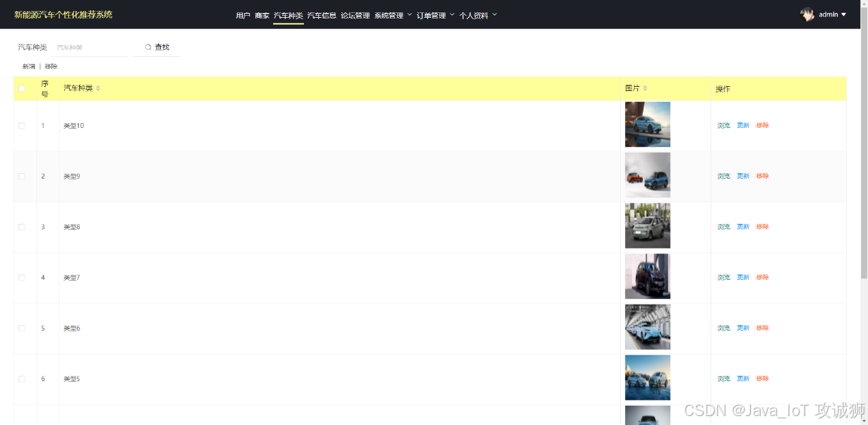Click 移除 for row 类型7
This screenshot has height=425, width=868.
[763, 278]
